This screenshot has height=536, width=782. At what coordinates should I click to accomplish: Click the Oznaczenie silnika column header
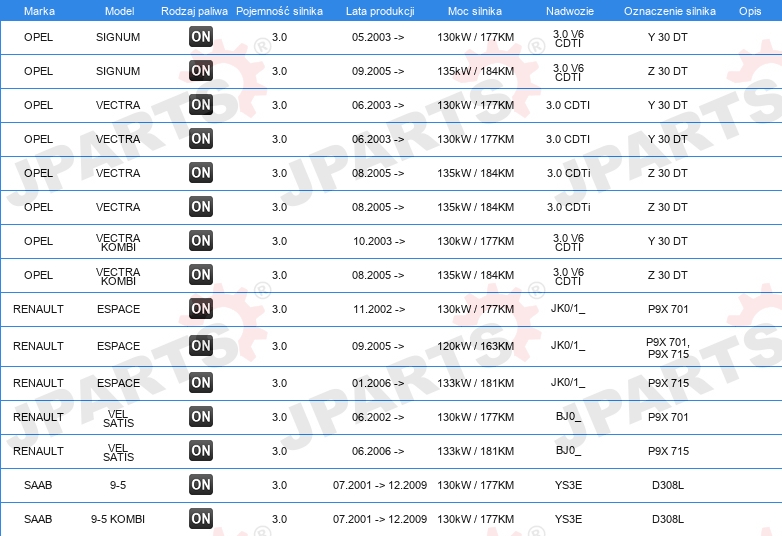click(670, 11)
